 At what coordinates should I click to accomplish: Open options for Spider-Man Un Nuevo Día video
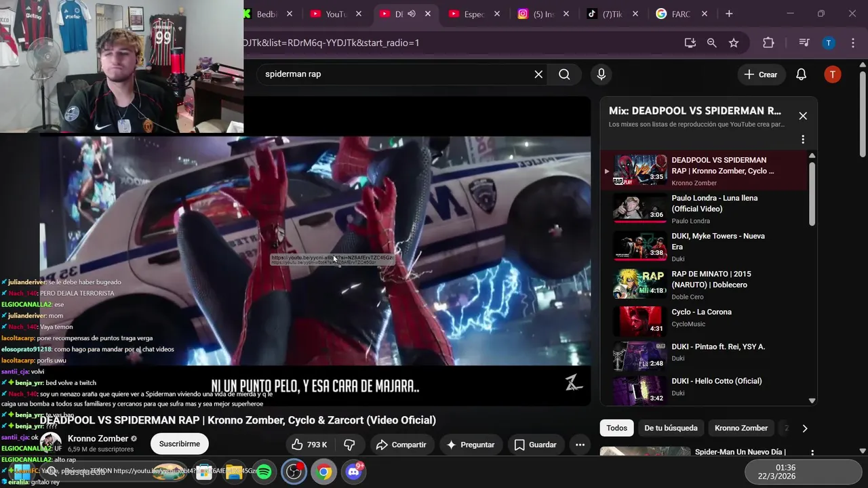click(812, 453)
